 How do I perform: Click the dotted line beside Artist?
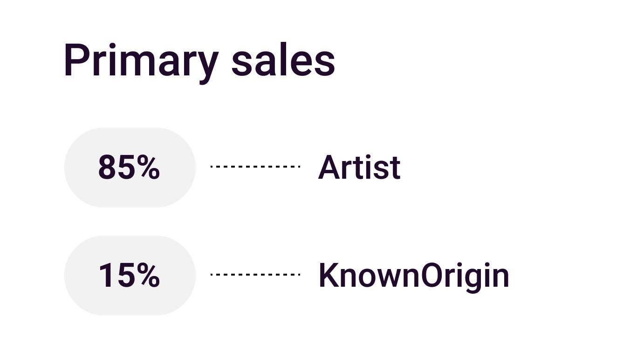pyautogui.click(x=255, y=166)
